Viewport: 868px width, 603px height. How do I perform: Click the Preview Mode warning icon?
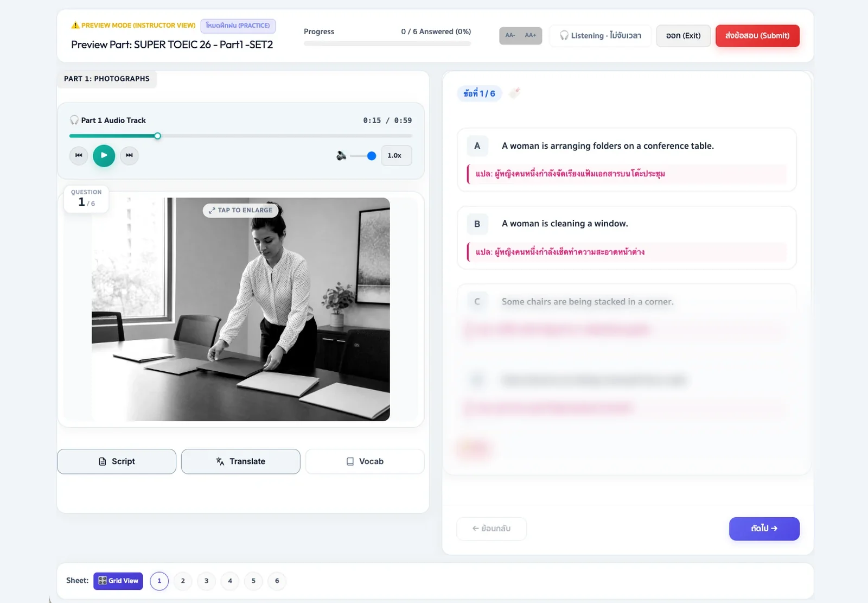click(x=75, y=26)
